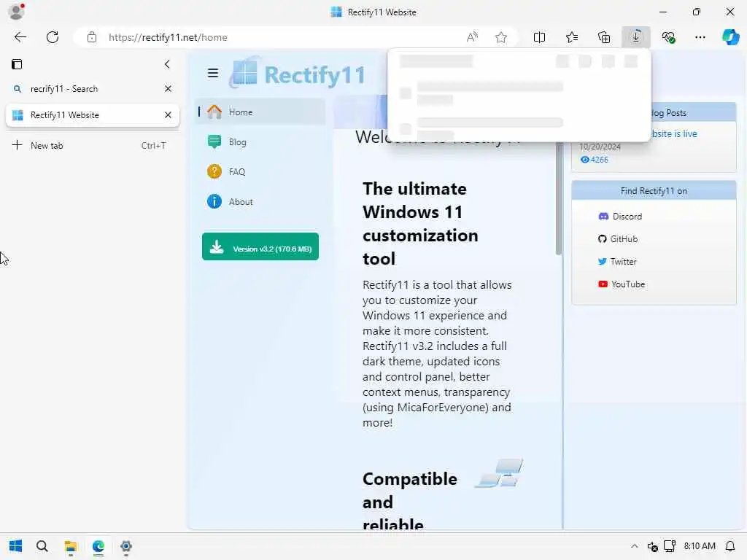747x560 pixels.
Task: Open the Home navigation item
Action: [x=260, y=112]
